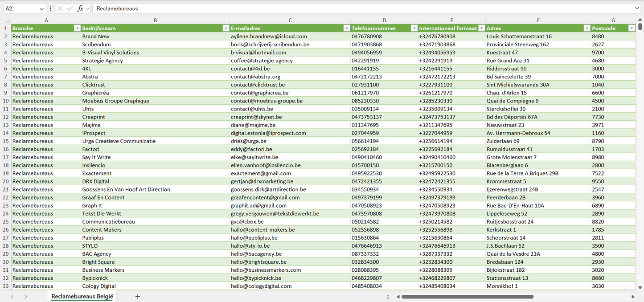Open the Name Box dropdown arrow
644x302 pixels.
pos(42,8)
